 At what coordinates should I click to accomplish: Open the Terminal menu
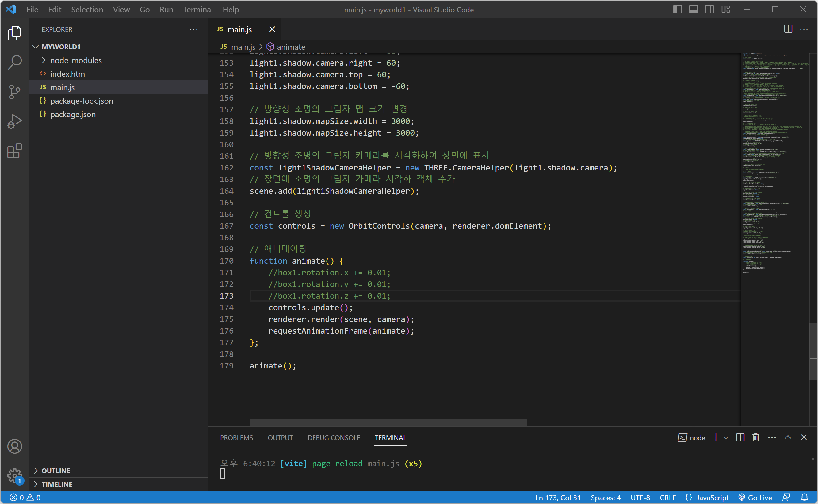pos(198,9)
